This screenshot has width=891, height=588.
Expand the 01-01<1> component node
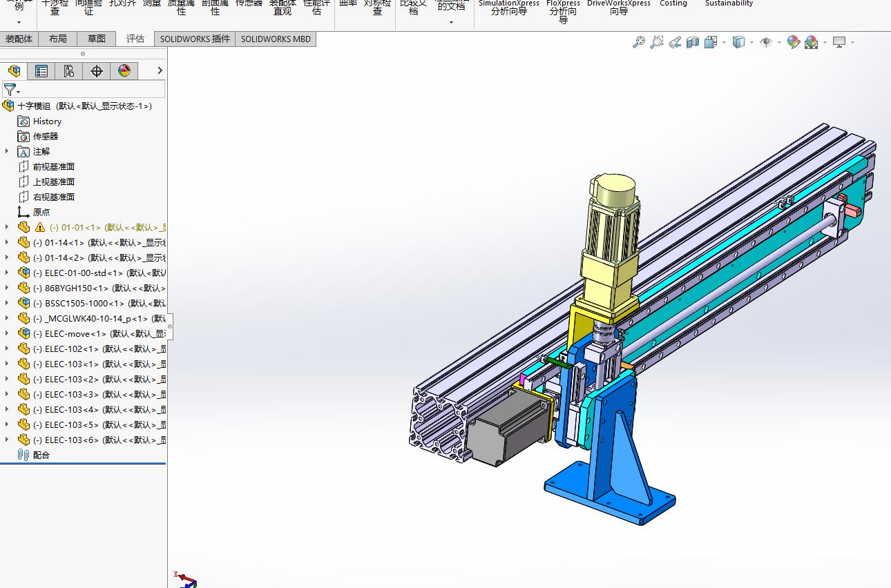coord(7,227)
